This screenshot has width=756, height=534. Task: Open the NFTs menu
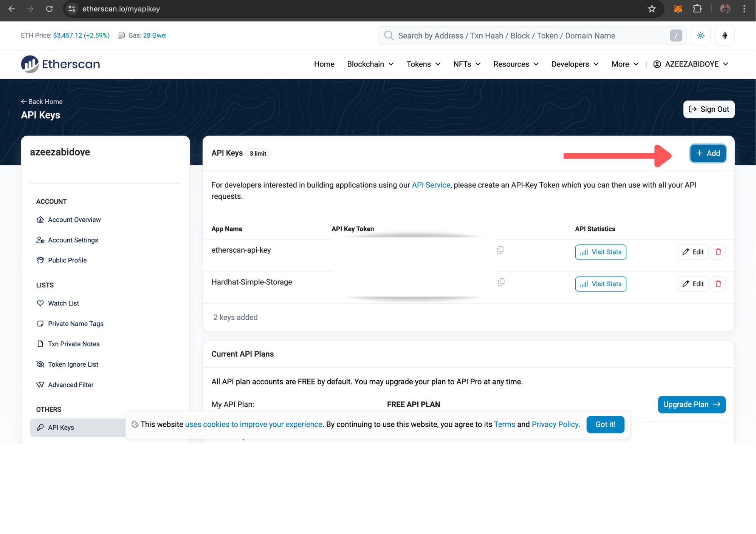(466, 64)
